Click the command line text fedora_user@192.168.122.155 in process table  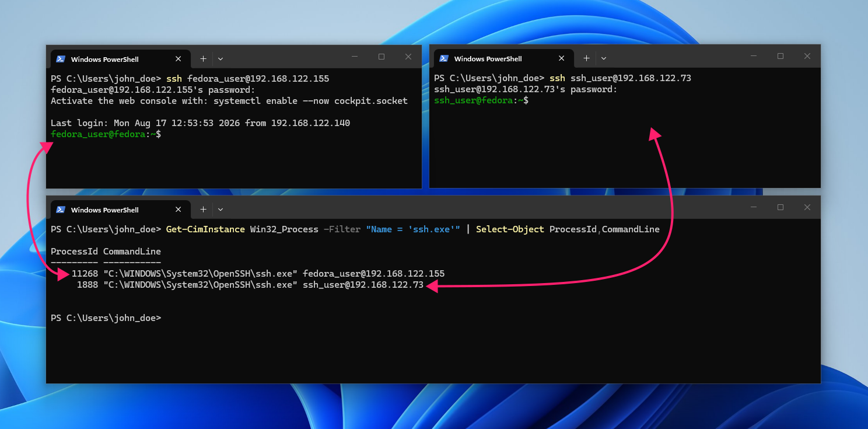pyautogui.click(x=374, y=274)
